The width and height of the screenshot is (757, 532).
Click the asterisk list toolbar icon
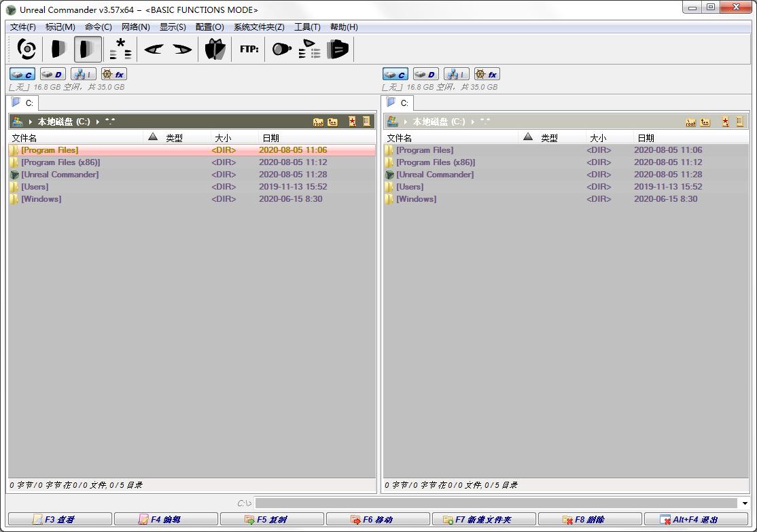[x=120, y=49]
